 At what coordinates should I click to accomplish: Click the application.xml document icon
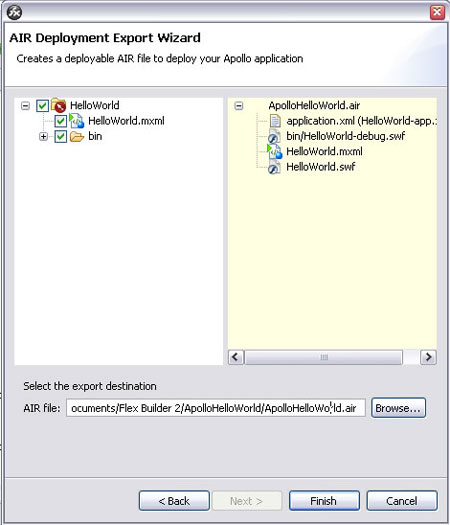tap(275, 121)
